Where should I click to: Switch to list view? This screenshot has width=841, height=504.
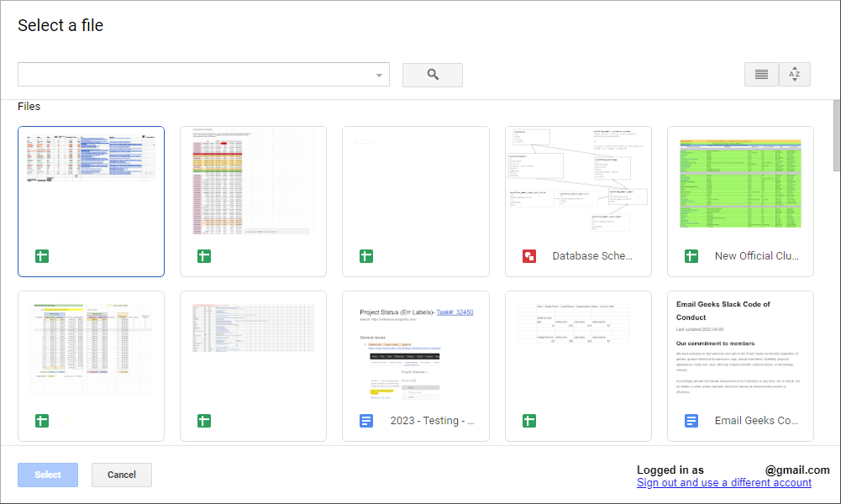(x=761, y=75)
